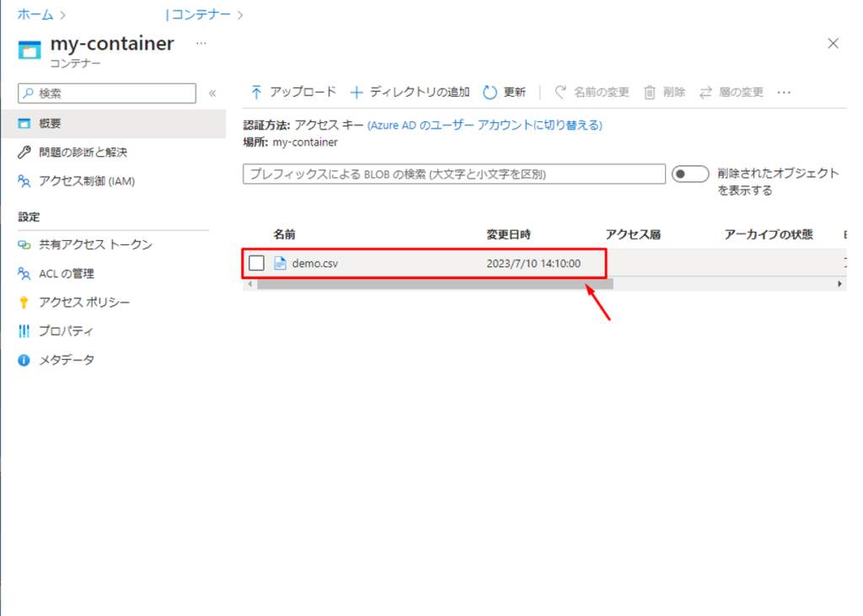
Task: Click the 削除 toolbar label
Action: (674, 92)
